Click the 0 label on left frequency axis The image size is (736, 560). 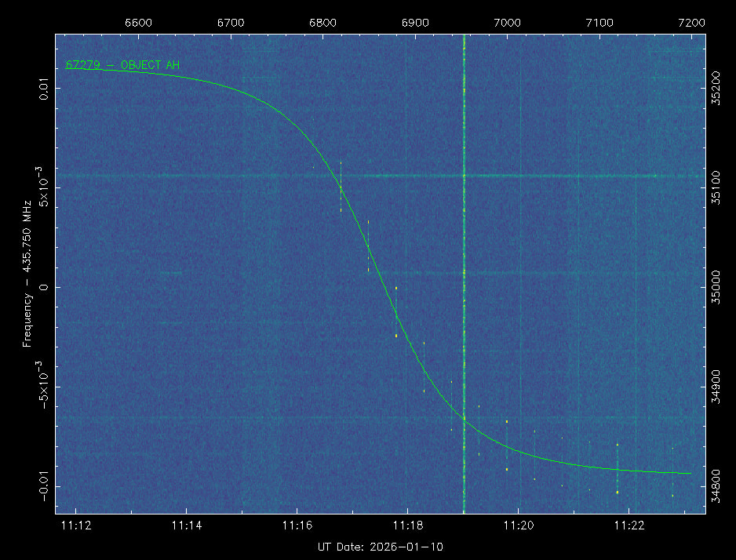tap(44, 287)
